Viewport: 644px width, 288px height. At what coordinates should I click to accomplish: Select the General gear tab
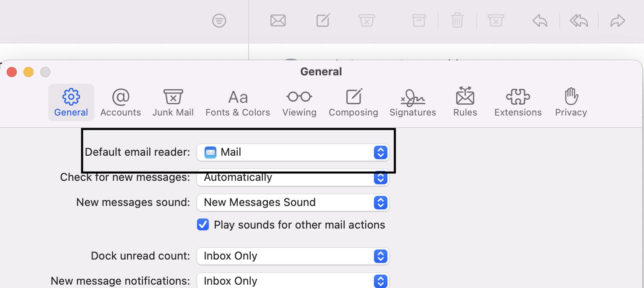(71, 103)
